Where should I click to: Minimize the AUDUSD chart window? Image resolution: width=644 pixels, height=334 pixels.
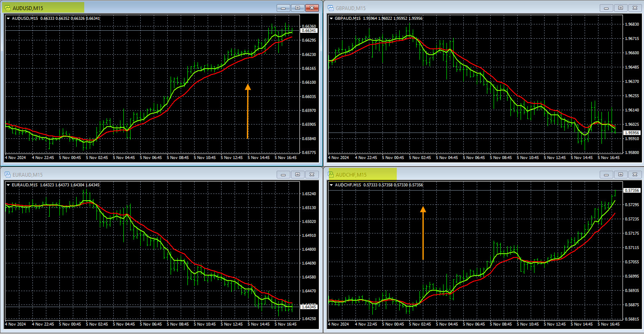283,8
